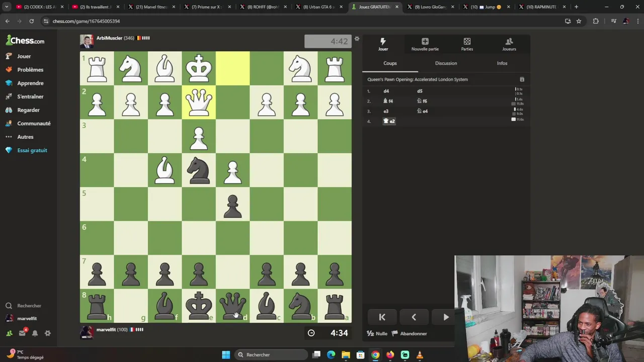Switch to the Coups tab
This screenshot has height=362, width=644.
point(390,63)
